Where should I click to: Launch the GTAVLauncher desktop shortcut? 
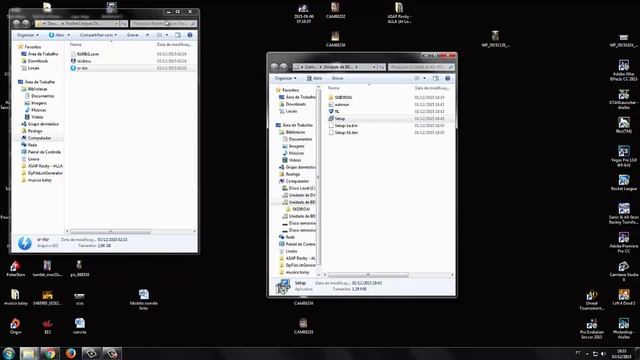tap(623, 99)
